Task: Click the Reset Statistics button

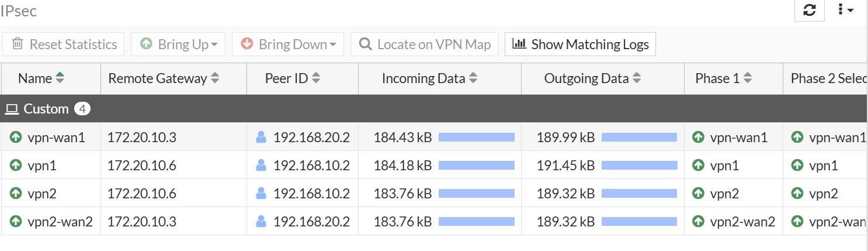Action: point(63,44)
